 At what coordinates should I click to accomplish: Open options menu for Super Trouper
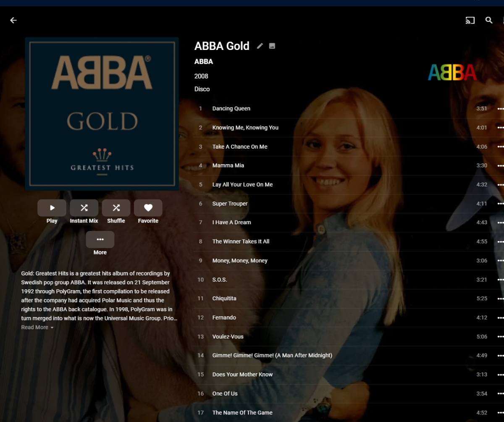[x=500, y=204]
